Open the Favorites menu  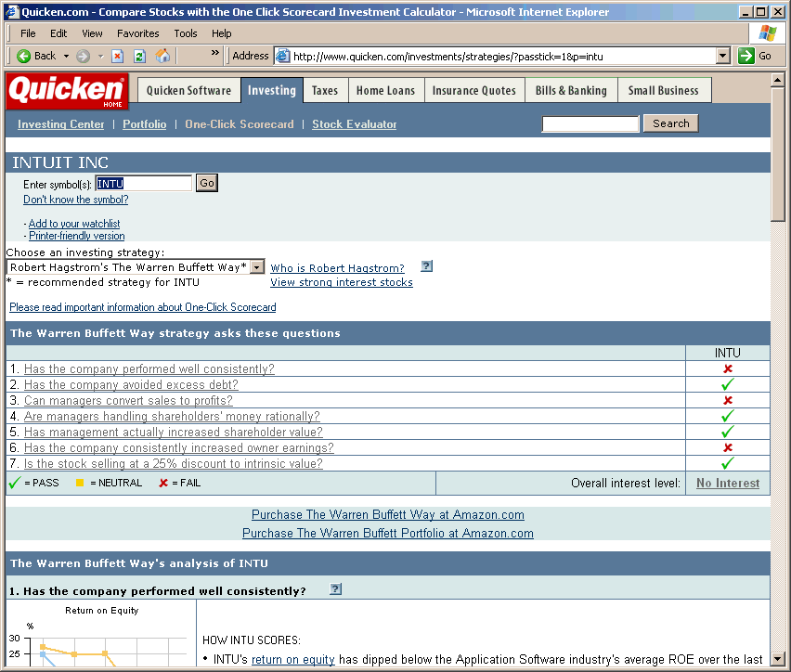coord(137,32)
